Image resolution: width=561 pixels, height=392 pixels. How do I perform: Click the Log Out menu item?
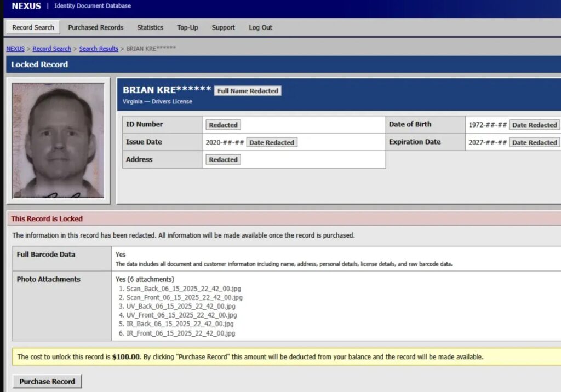click(x=260, y=27)
